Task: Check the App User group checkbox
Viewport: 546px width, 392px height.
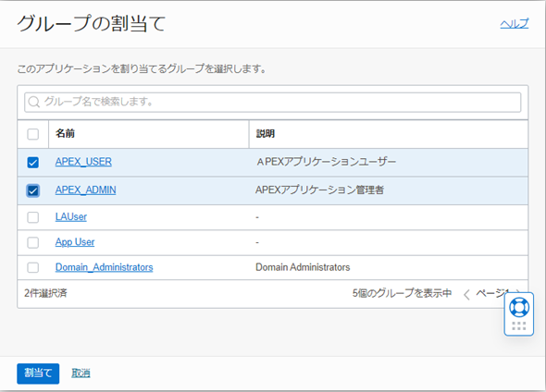Action: tap(33, 242)
